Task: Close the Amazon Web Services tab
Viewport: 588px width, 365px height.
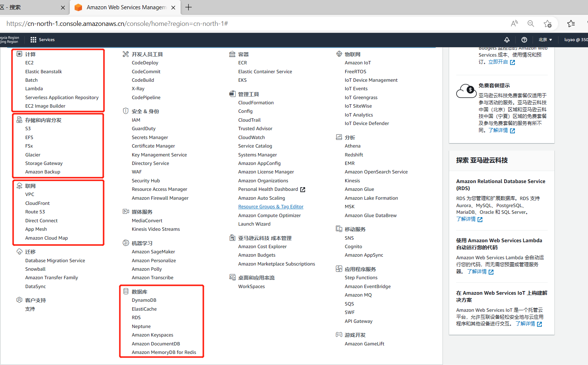Action: [173, 7]
